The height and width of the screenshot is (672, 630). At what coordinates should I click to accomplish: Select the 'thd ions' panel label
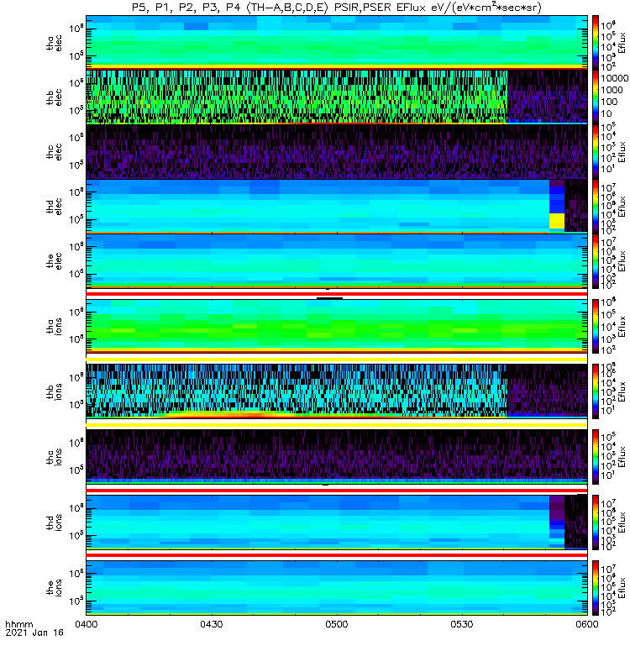pyautogui.click(x=54, y=522)
